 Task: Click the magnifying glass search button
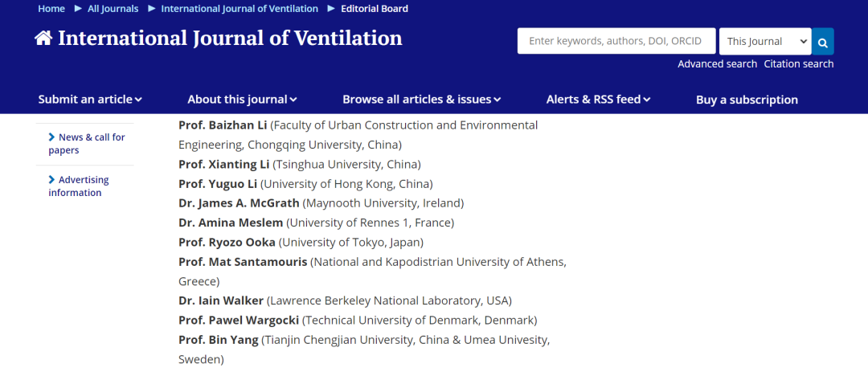click(823, 42)
